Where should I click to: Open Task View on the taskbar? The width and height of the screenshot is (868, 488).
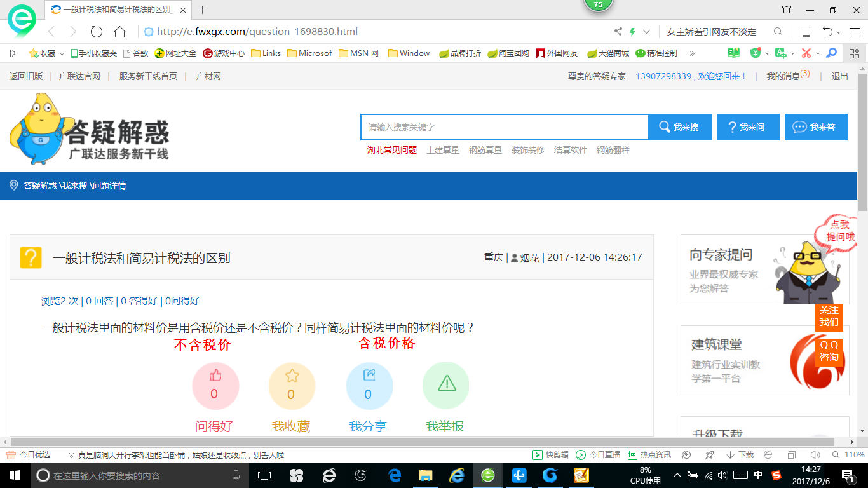click(264, 475)
